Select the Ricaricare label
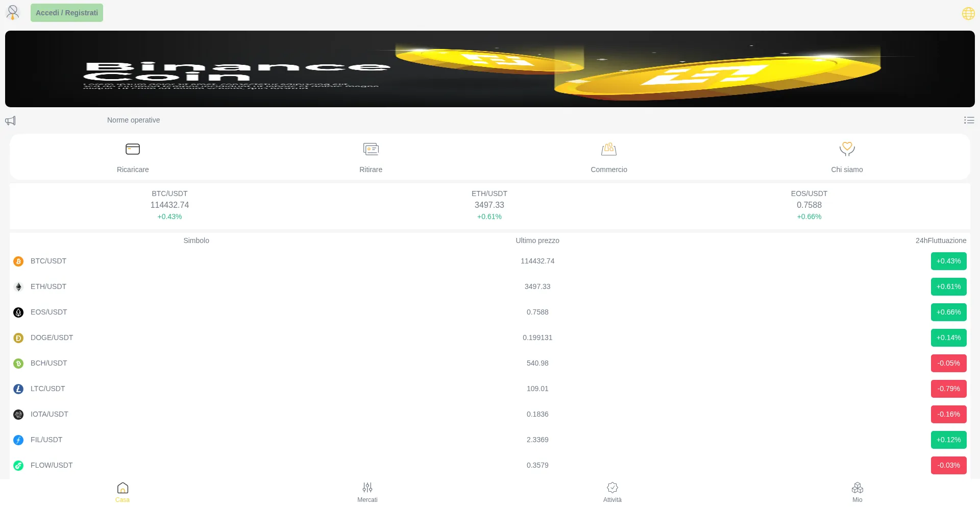The image size is (980, 507). [133, 170]
